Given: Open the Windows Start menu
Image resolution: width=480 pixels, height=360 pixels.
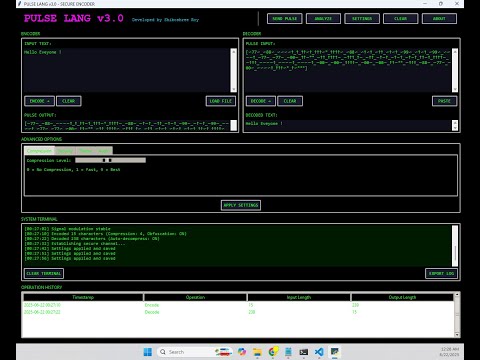Looking at the screenshot, I should (x=148, y=352).
